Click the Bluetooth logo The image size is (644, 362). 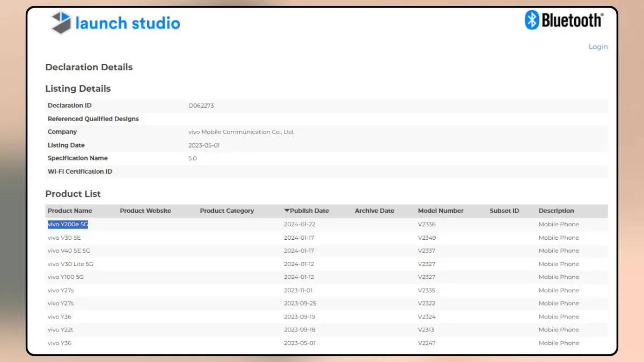tap(563, 21)
